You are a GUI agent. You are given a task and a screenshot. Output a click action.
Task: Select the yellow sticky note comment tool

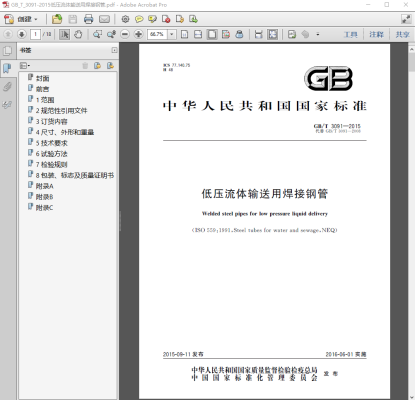tap(139, 19)
